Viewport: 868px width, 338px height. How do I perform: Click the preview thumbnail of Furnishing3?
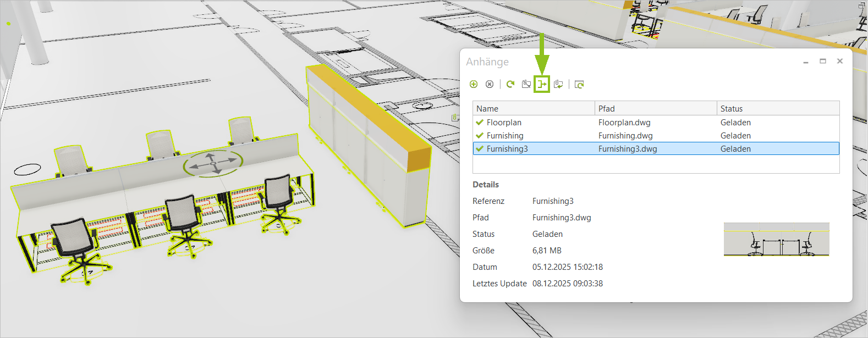tap(776, 239)
